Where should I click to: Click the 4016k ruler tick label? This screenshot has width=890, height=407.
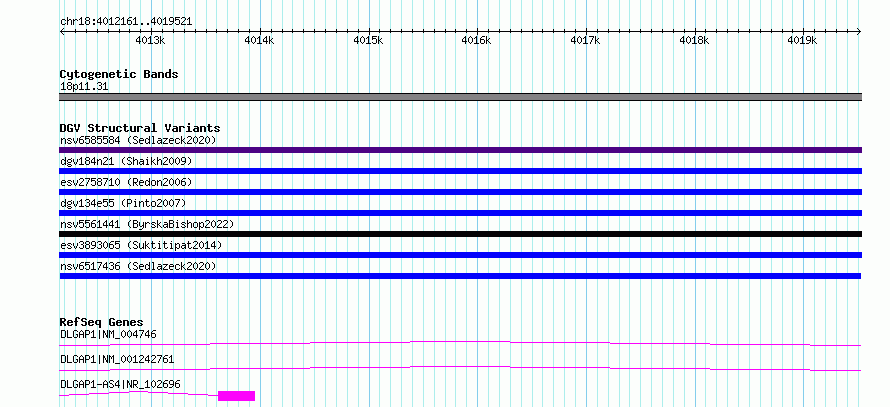(x=476, y=40)
